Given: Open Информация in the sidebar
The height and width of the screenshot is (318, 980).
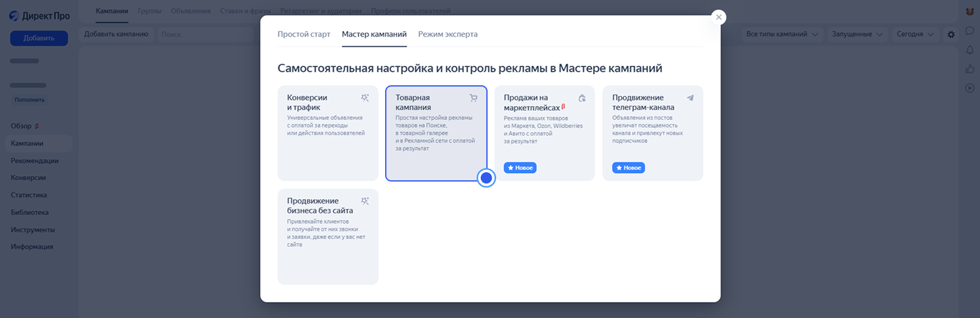Looking at the screenshot, I should (32, 247).
